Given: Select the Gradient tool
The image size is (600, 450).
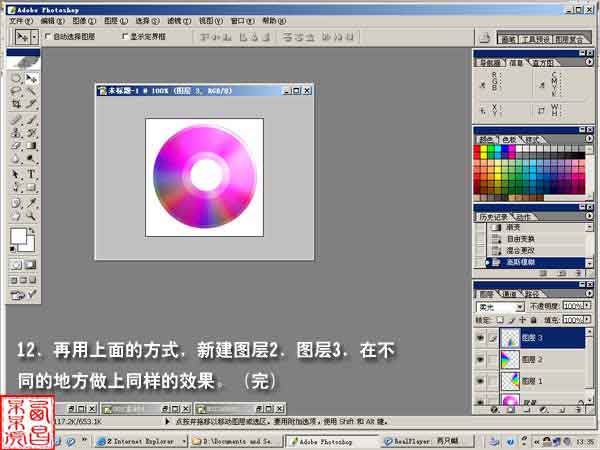Looking at the screenshot, I should (31, 146).
